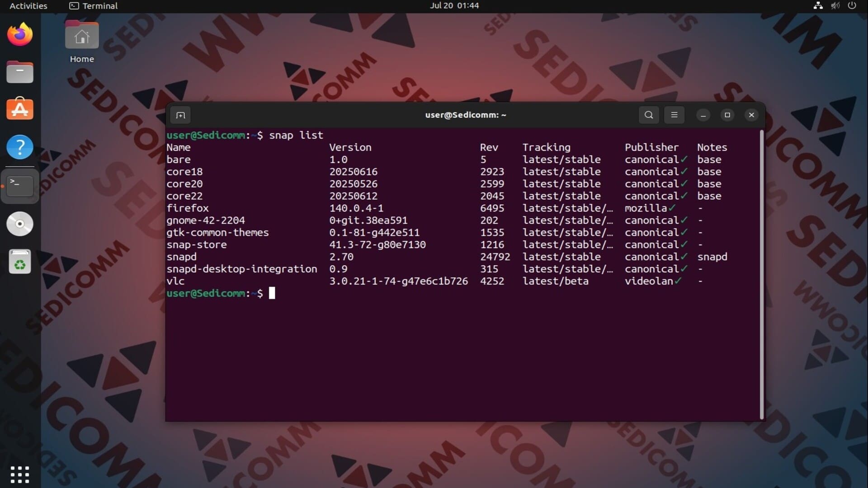Launch Ubuntu Software from the dock
Screen dimensions: 868x488
pyautogui.click(x=20, y=109)
